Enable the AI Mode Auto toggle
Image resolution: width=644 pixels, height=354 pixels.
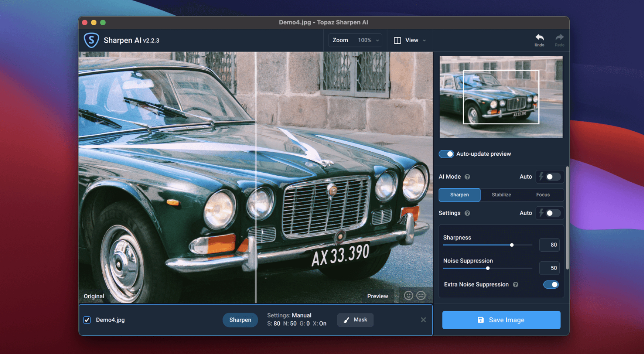pos(552,177)
